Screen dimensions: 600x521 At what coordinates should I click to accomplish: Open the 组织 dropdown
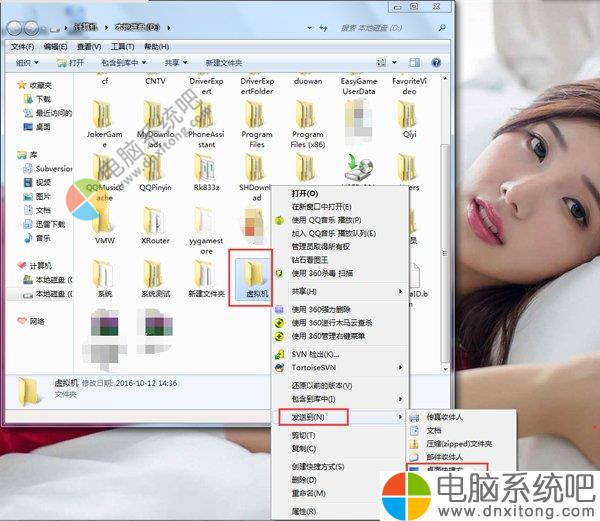(x=27, y=63)
